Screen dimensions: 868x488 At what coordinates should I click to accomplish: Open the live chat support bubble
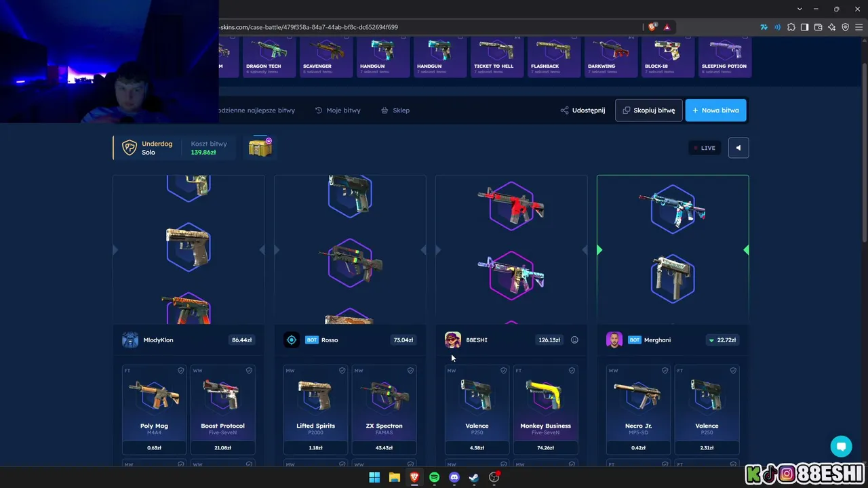point(841,447)
